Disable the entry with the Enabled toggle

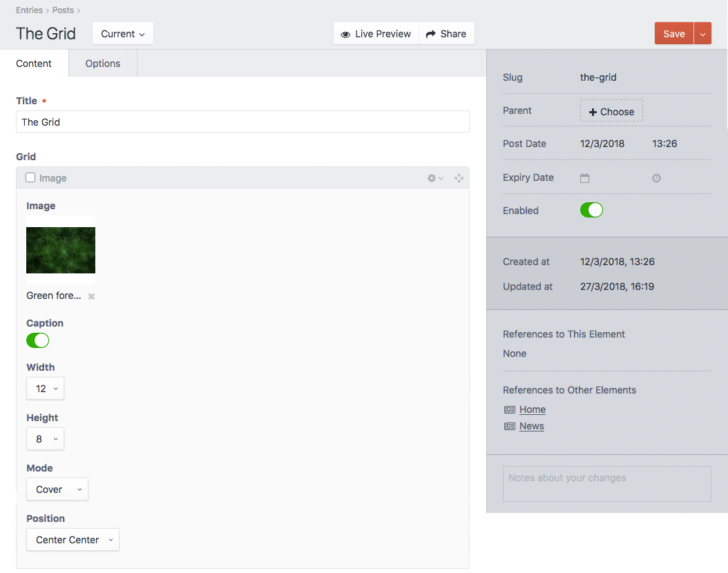(591, 210)
